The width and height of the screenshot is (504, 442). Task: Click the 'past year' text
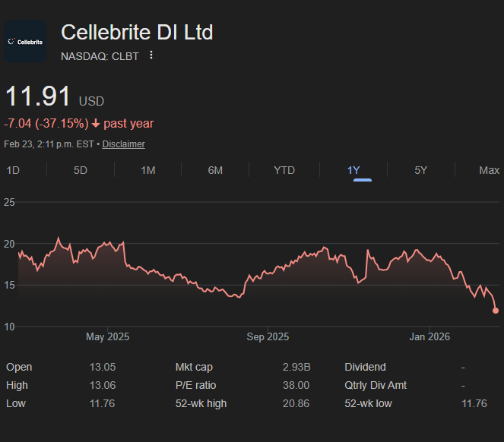tap(128, 124)
